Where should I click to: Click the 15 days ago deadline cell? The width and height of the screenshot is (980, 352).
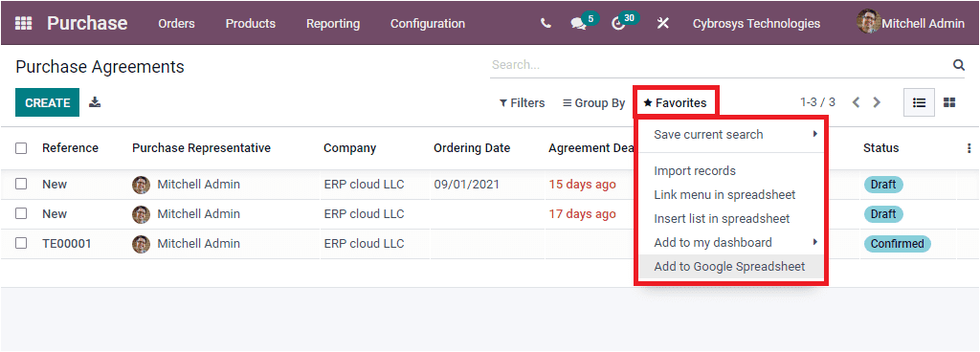pyautogui.click(x=582, y=184)
